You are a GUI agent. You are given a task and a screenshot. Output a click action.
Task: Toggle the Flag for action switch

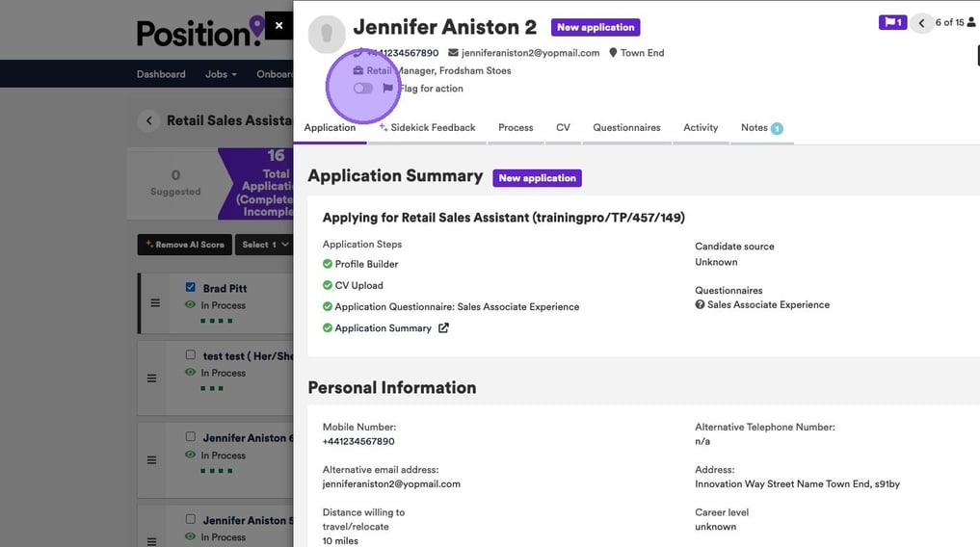click(x=363, y=89)
